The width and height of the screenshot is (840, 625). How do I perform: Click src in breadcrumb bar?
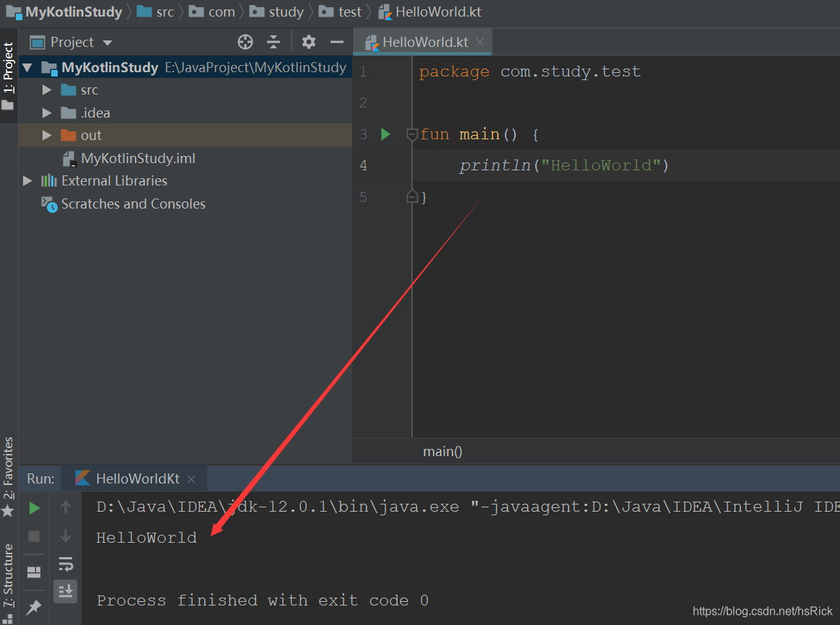(x=165, y=12)
